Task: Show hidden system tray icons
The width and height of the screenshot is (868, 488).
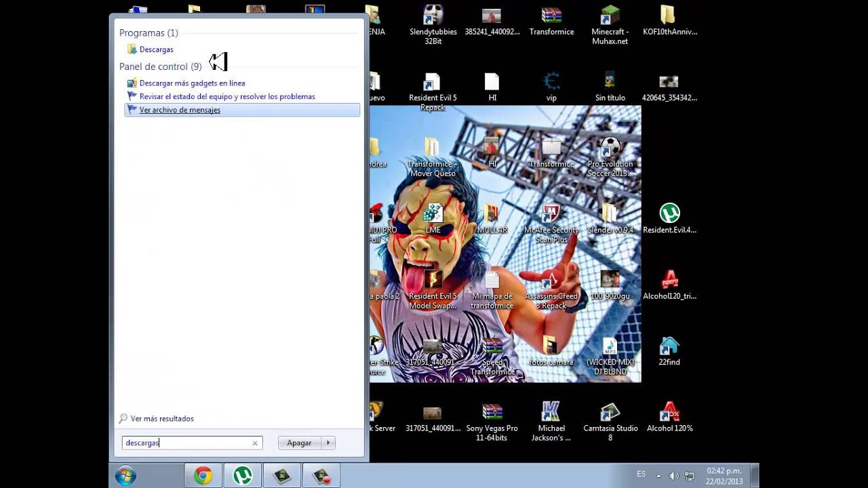Action: [658, 476]
